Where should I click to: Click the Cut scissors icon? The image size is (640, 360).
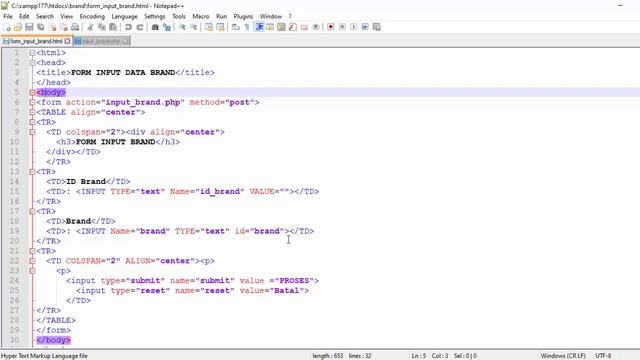click(90, 27)
